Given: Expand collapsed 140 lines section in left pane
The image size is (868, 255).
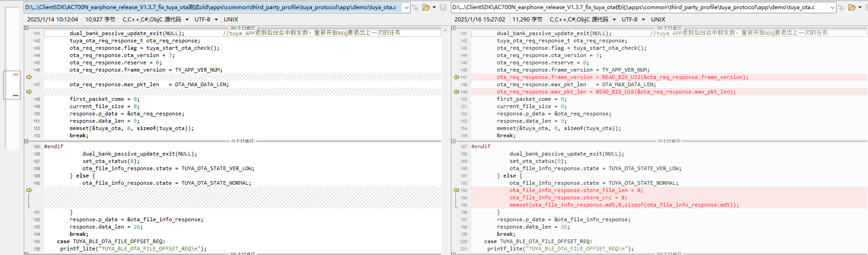Looking at the screenshot, I should [x=26, y=28].
